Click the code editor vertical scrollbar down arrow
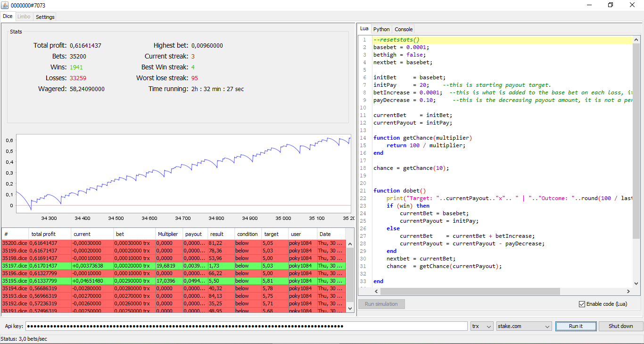 (636, 283)
